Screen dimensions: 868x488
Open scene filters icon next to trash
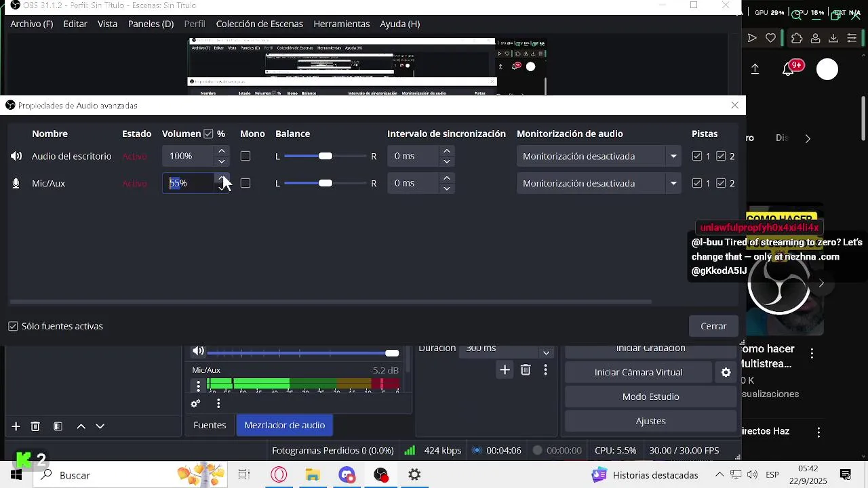[x=58, y=426]
